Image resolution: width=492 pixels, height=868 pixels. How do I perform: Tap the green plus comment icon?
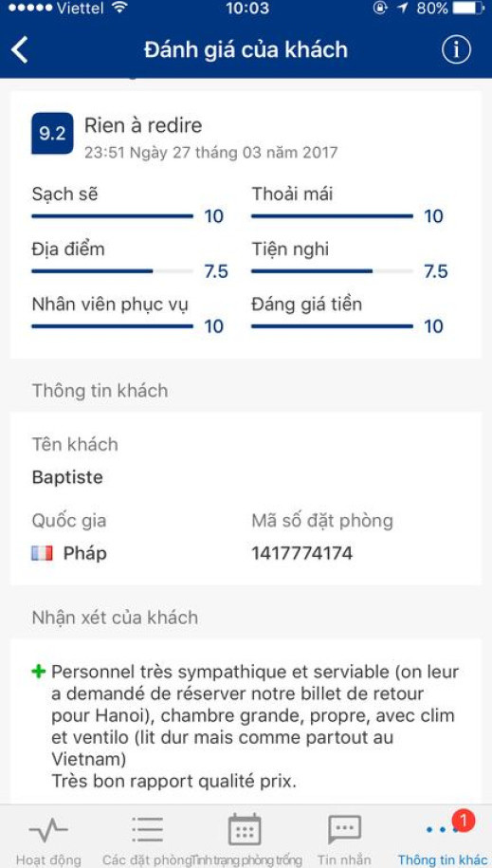[38, 672]
